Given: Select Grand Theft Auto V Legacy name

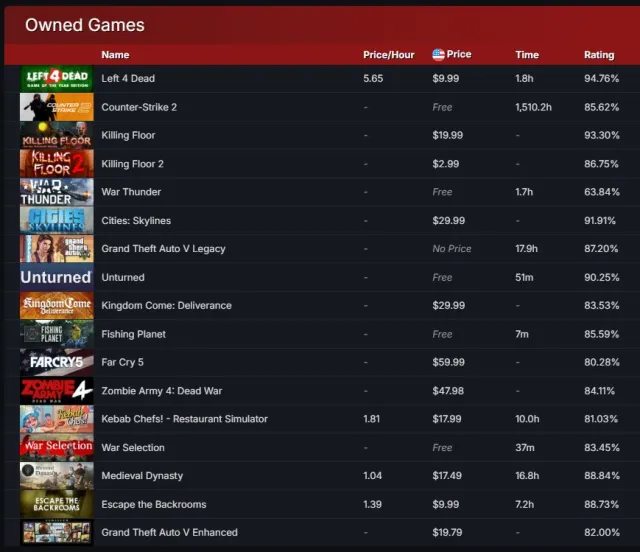Looking at the screenshot, I should (x=163, y=249).
